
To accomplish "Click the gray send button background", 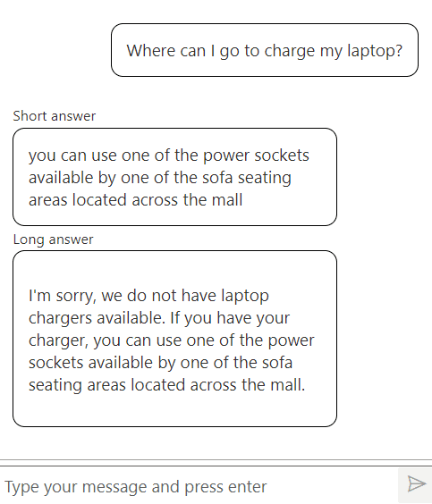I will [415, 485].
